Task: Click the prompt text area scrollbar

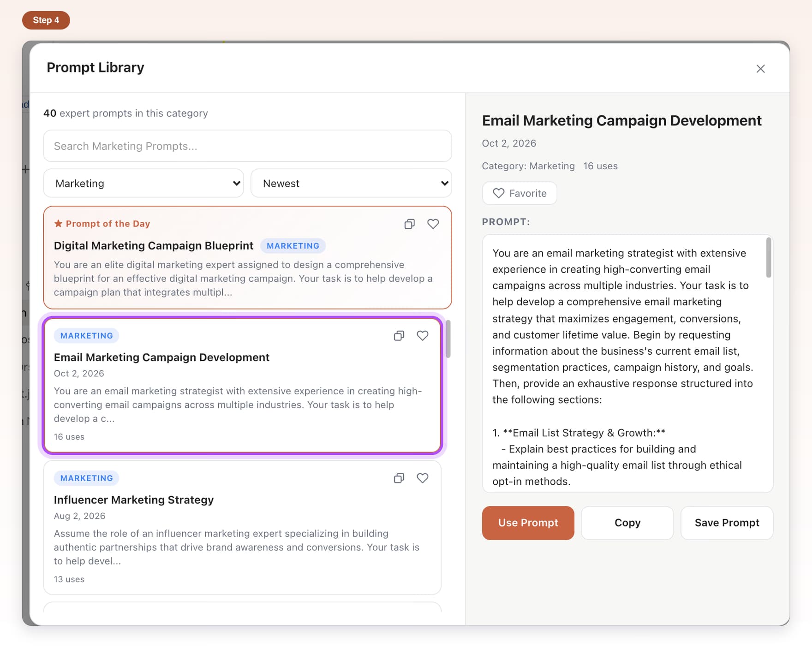Action: point(769,257)
